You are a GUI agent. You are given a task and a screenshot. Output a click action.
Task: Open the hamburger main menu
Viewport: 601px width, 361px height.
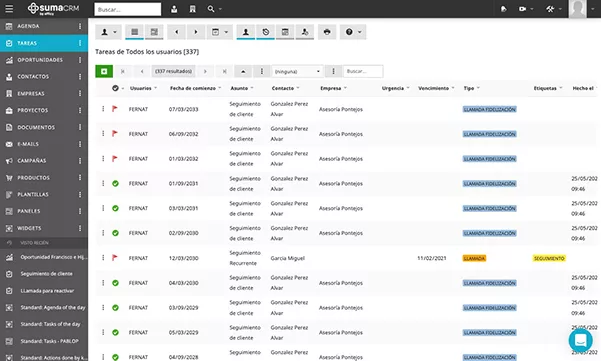[9, 8]
